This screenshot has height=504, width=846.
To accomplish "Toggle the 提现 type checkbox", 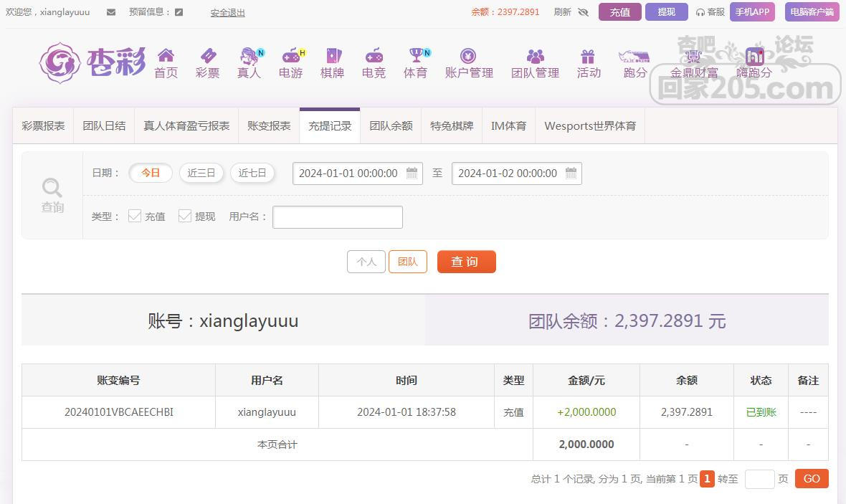I will [184, 217].
